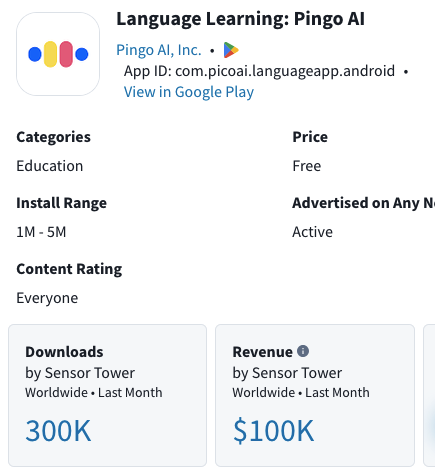Click 'Worldwide • Last Month' in the Downloads card

[94, 392]
